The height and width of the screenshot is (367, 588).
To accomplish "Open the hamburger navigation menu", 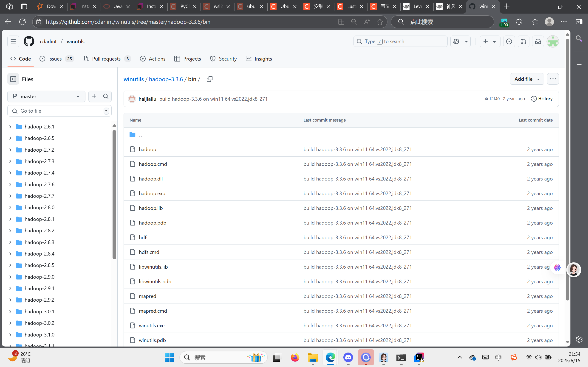I will pyautogui.click(x=13, y=42).
